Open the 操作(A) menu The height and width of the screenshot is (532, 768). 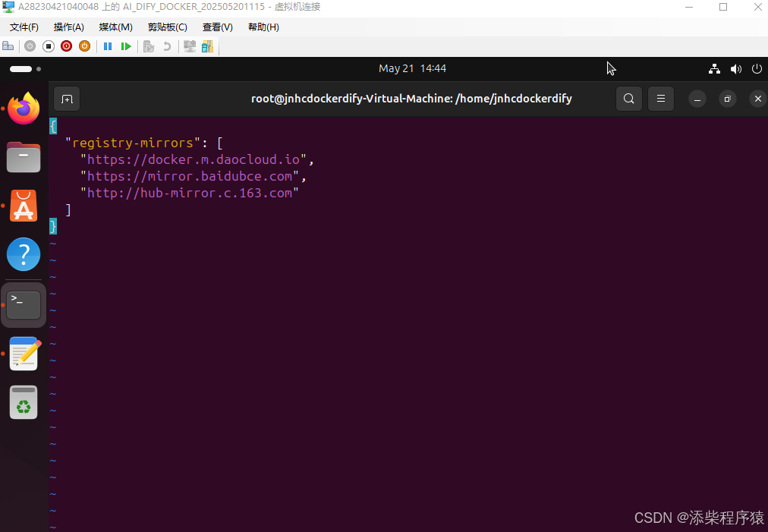[x=68, y=27]
